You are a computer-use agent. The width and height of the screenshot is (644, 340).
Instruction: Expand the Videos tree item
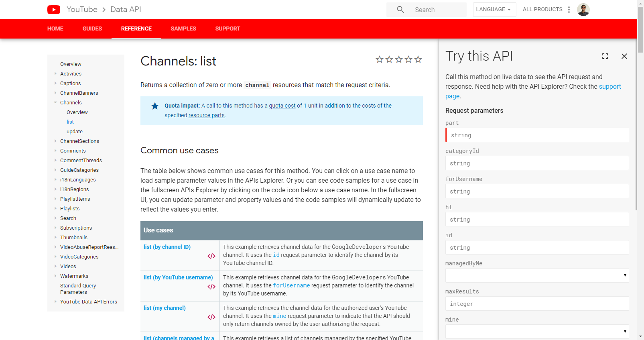[x=55, y=266]
